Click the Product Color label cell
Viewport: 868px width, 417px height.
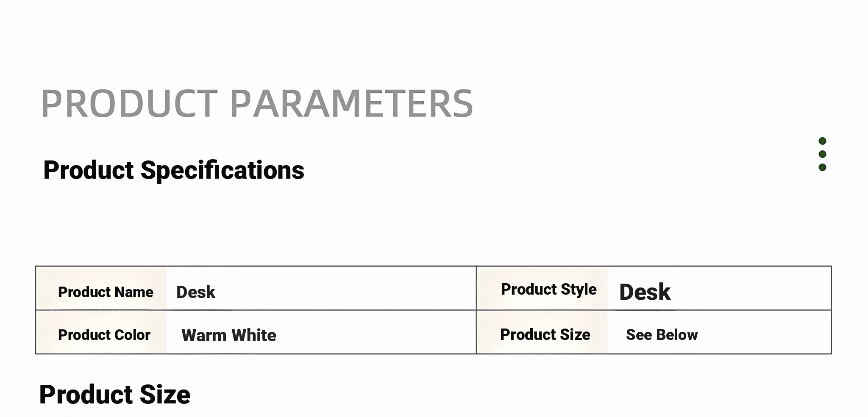click(104, 335)
